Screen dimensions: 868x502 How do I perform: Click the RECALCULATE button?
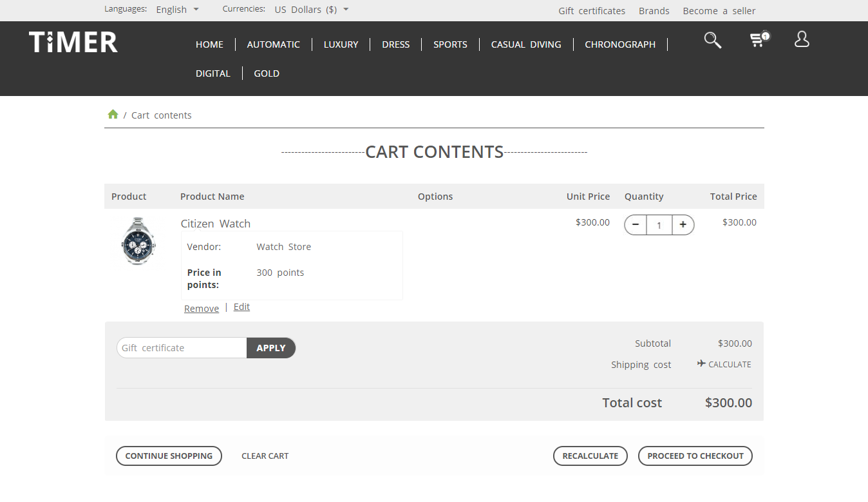590,456
